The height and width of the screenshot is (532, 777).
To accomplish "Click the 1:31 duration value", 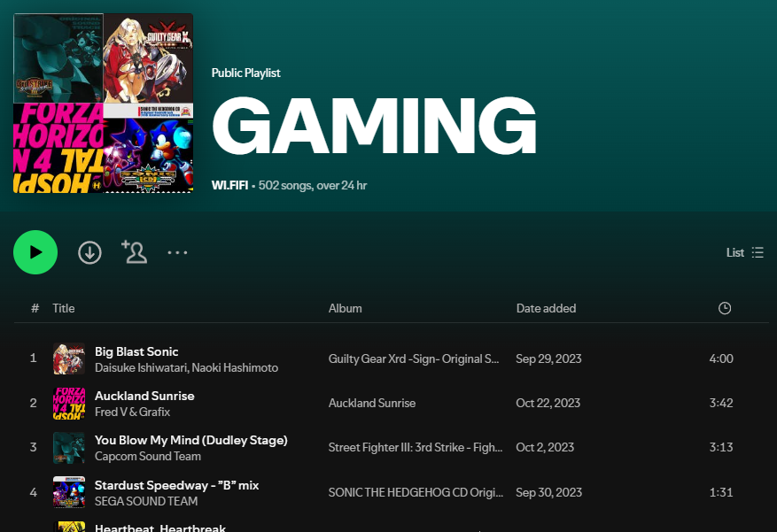I will point(721,492).
